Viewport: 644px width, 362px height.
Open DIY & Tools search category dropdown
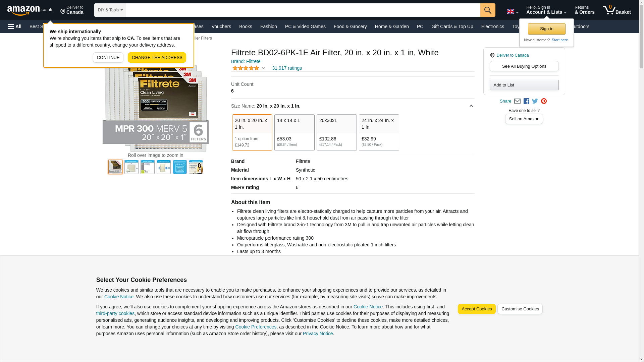[x=110, y=10]
